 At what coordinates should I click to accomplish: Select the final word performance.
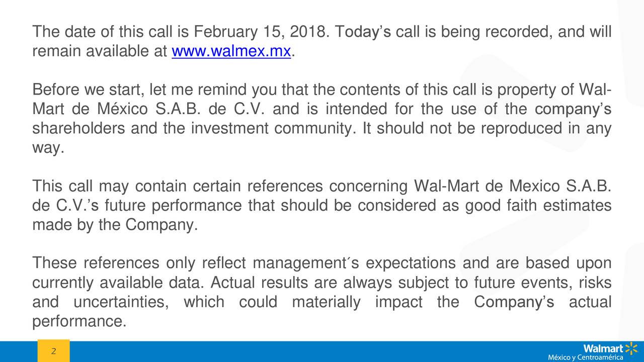point(79,322)
